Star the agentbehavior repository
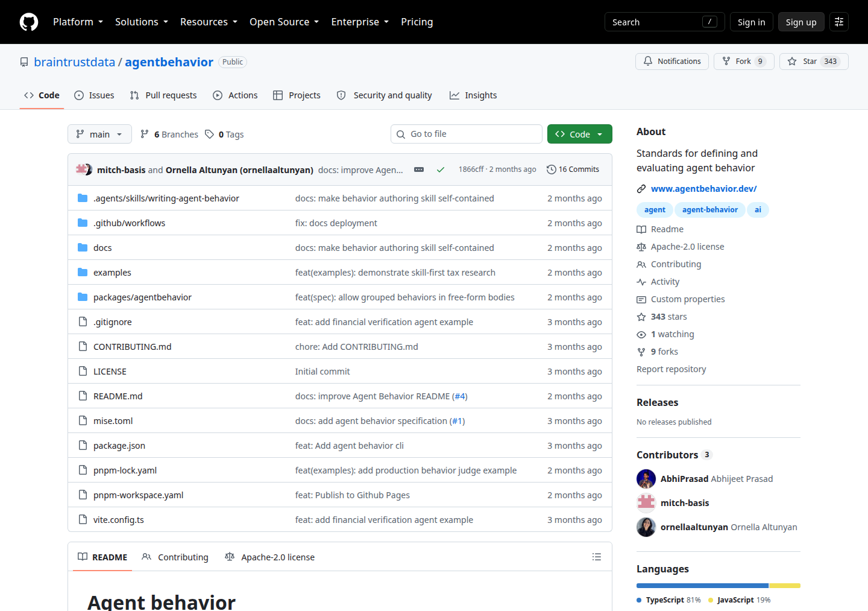 814,62
